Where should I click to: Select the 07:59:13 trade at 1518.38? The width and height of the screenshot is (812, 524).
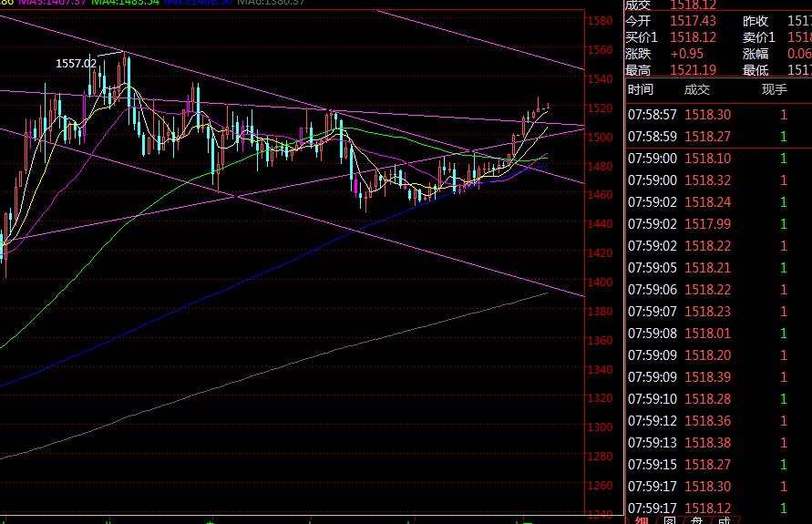pyautogui.click(x=707, y=443)
